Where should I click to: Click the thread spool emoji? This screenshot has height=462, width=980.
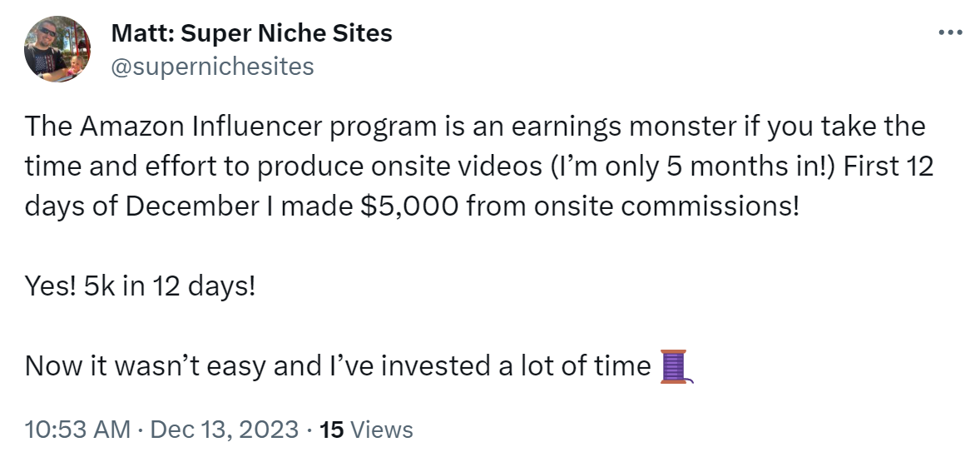(676, 366)
